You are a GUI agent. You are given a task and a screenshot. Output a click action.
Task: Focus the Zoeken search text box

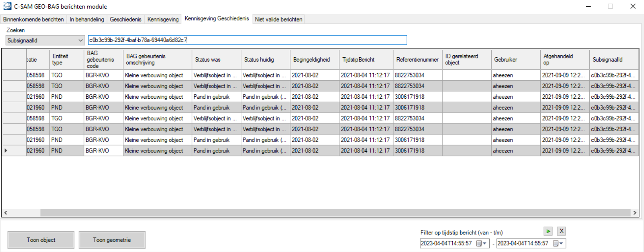click(247, 40)
